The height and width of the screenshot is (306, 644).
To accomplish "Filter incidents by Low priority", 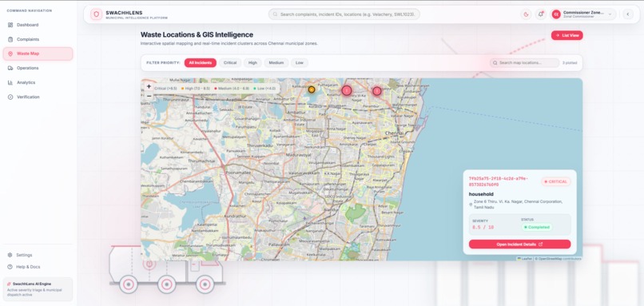I will 300,63.
